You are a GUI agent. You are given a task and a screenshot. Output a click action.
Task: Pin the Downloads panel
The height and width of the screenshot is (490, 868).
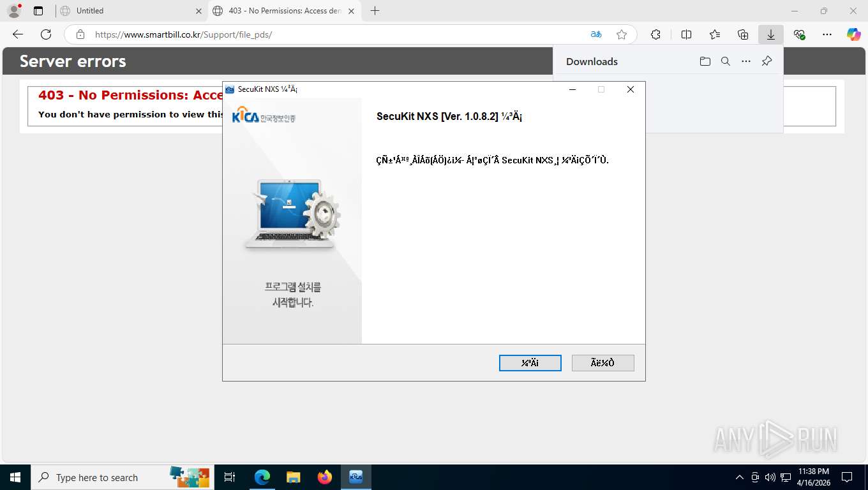pos(767,61)
